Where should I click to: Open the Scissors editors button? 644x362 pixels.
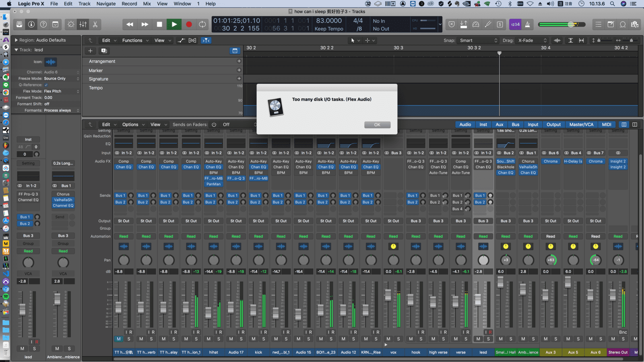95,25
